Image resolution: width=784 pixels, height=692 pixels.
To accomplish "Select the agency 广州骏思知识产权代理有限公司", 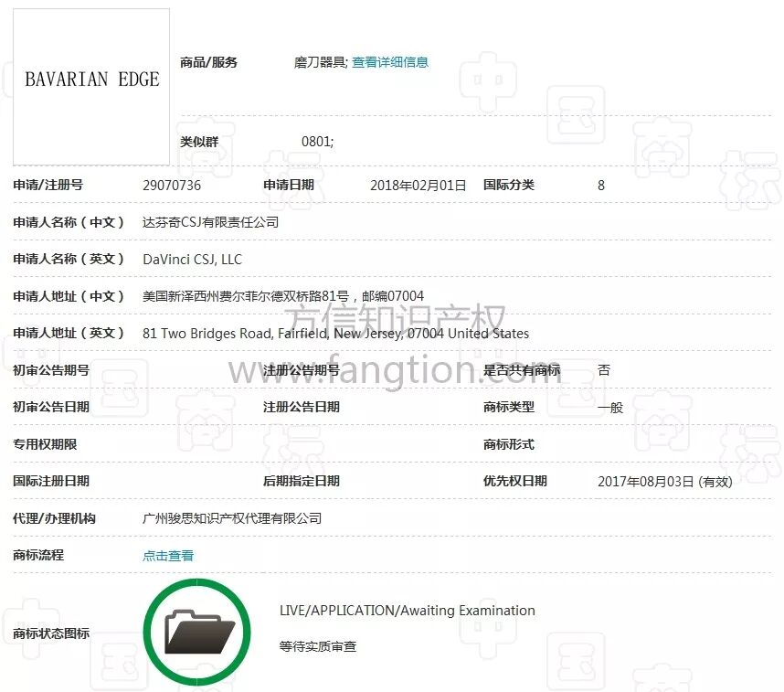I will [232, 518].
